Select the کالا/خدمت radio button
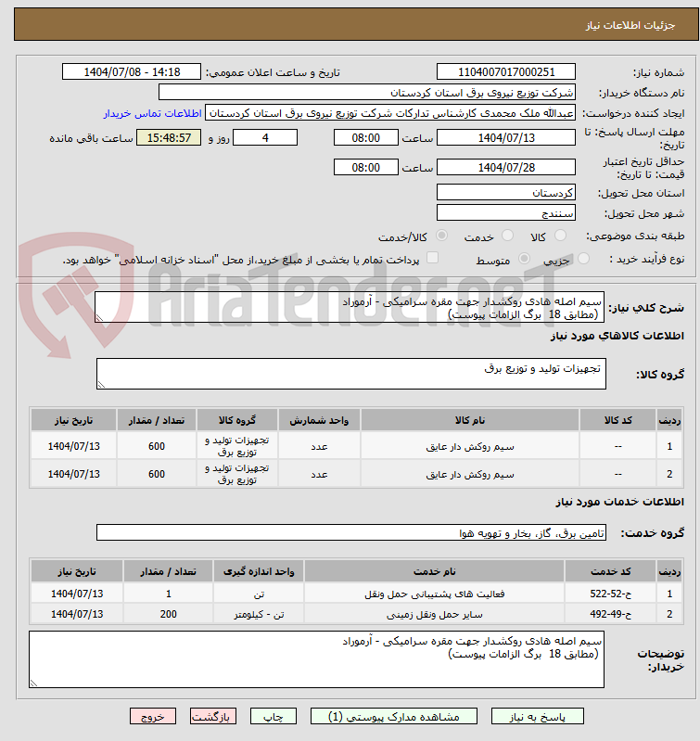700x741 pixels. [441, 236]
